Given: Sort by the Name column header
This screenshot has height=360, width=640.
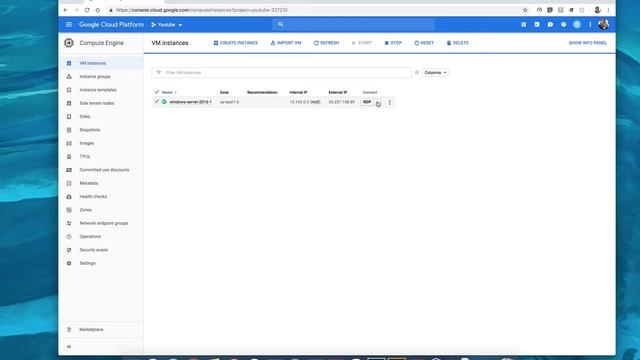Looking at the screenshot, I should pos(167,93).
